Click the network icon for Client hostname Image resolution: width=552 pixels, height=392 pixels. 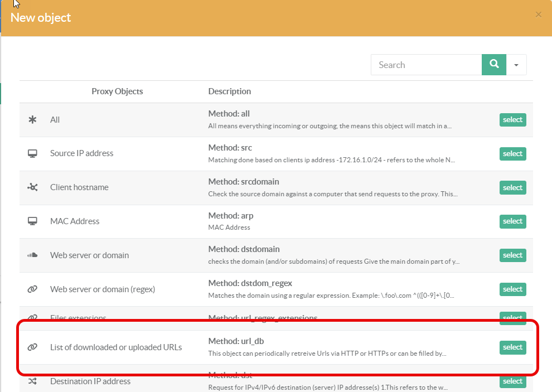(32, 187)
